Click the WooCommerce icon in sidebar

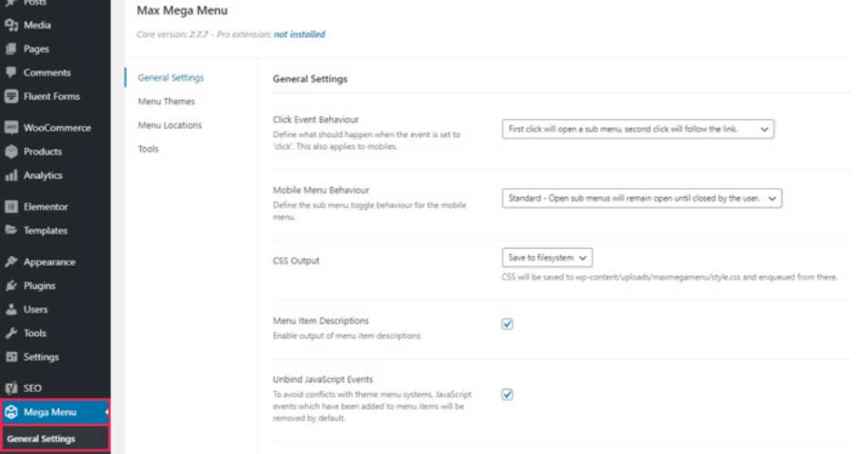click(x=12, y=128)
